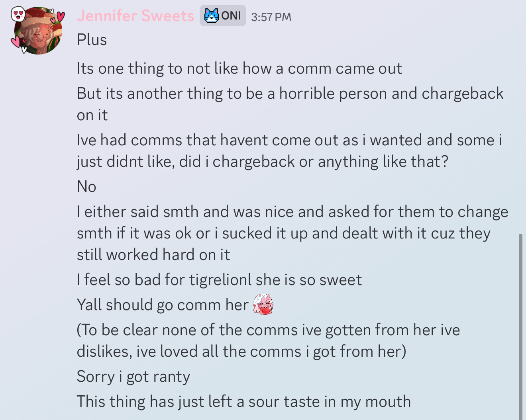Click the "sour taste in my mouth" message
526x420 pixels.
[243, 402]
